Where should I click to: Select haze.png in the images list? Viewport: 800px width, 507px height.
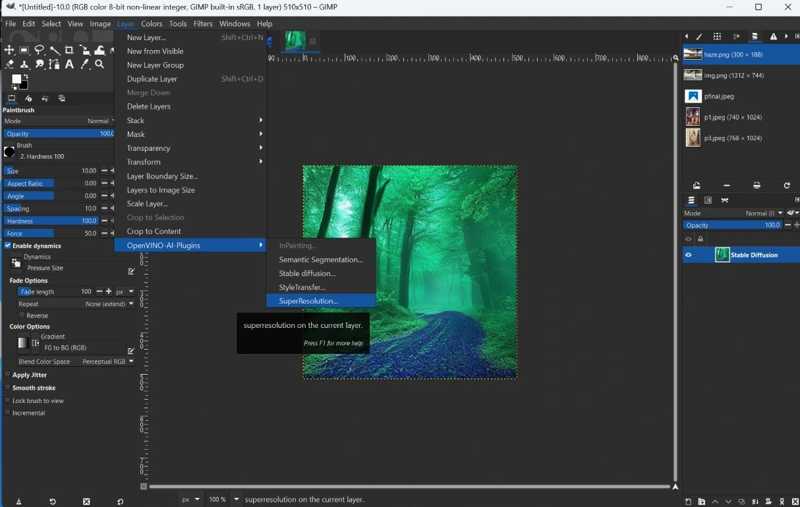click(x=741, y=54)
